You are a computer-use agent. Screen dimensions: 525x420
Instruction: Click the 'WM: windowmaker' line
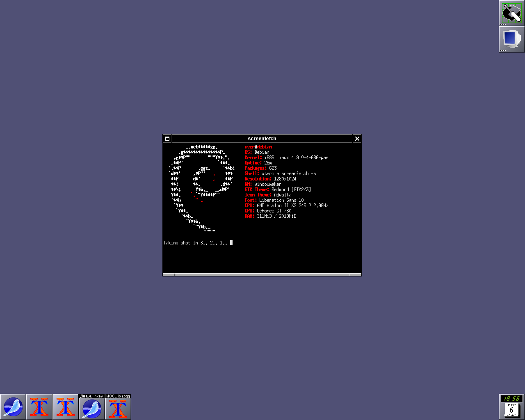coord(263,184)
